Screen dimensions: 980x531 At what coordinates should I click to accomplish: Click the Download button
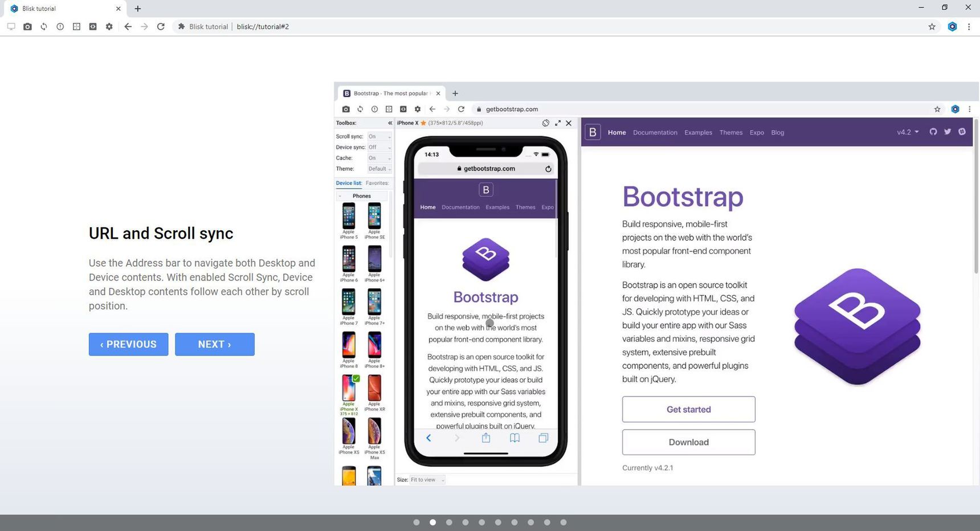pyautogui.click(x=689, y=442)
